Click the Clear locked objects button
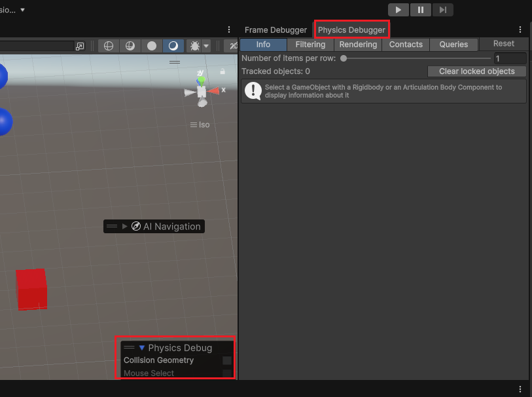Image resolution: width=532 pixels, height=397 pixels. tap(476, 71)
